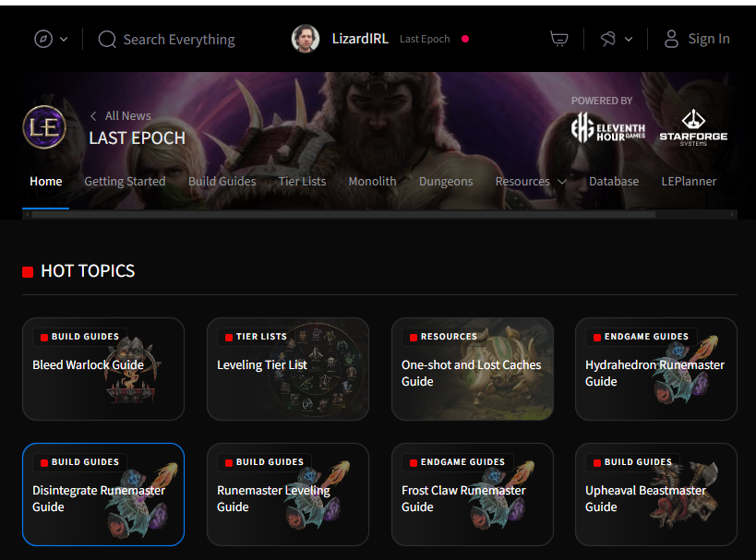This screenshot has height=560, width=756.
Task: Open the LizardIRL streamer link
Action: (360, 39)
